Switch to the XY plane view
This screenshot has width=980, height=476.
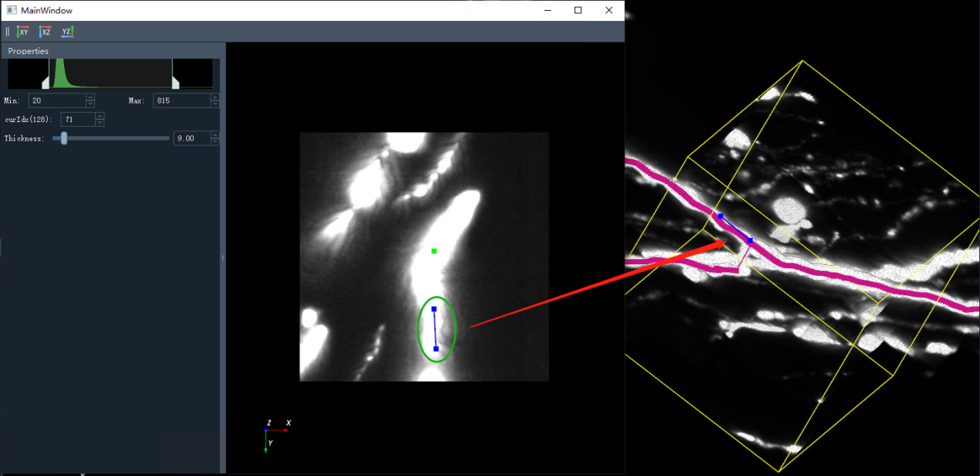tap(23, 32)
